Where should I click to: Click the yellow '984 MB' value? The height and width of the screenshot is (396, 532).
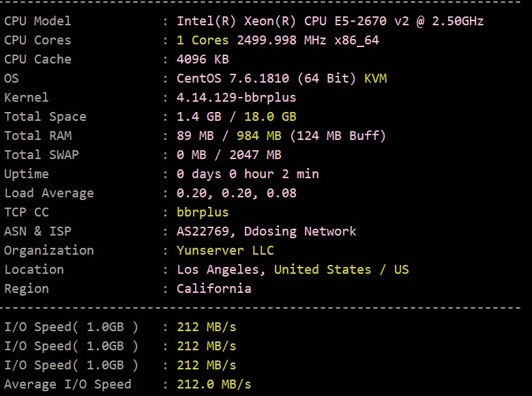(x=259, y=135)
